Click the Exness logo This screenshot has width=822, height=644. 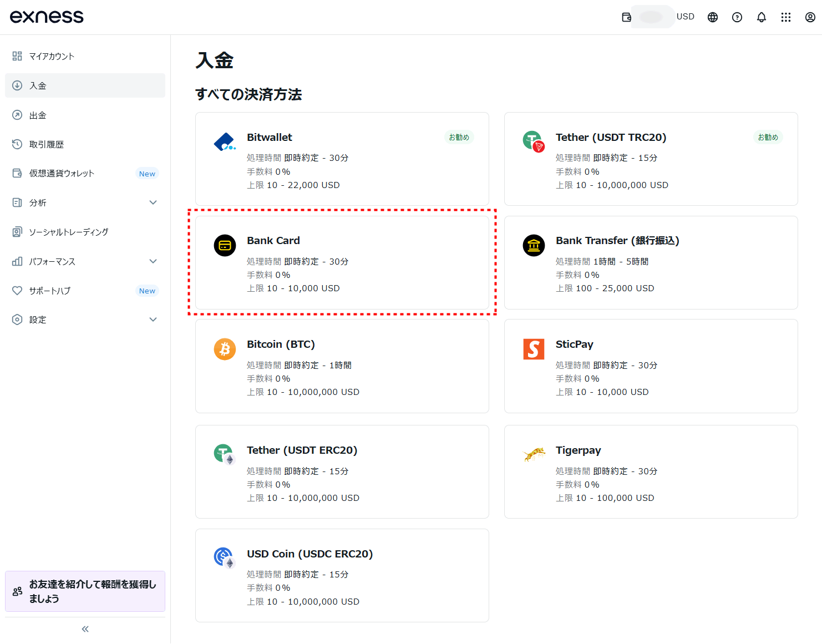click(47, 17)
